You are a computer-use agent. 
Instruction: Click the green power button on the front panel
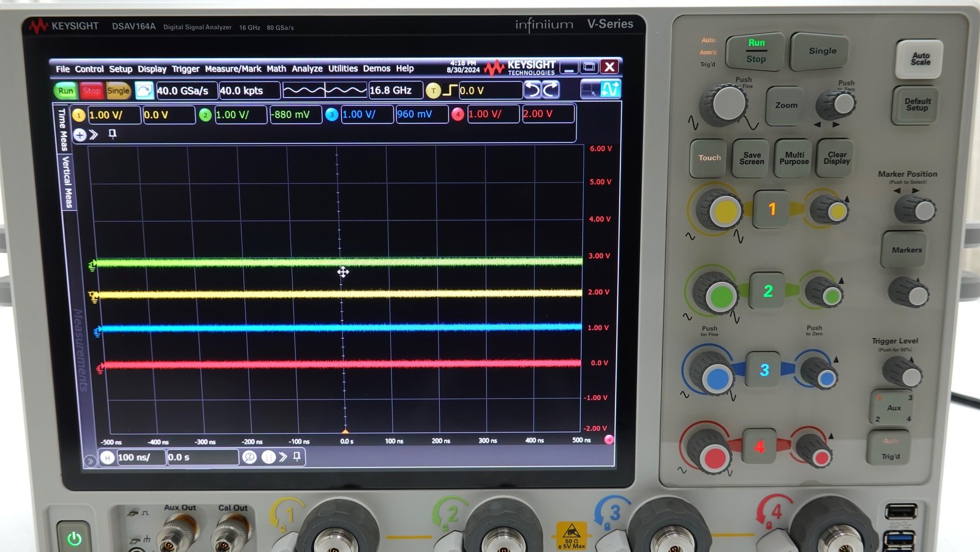click(74, 539)
